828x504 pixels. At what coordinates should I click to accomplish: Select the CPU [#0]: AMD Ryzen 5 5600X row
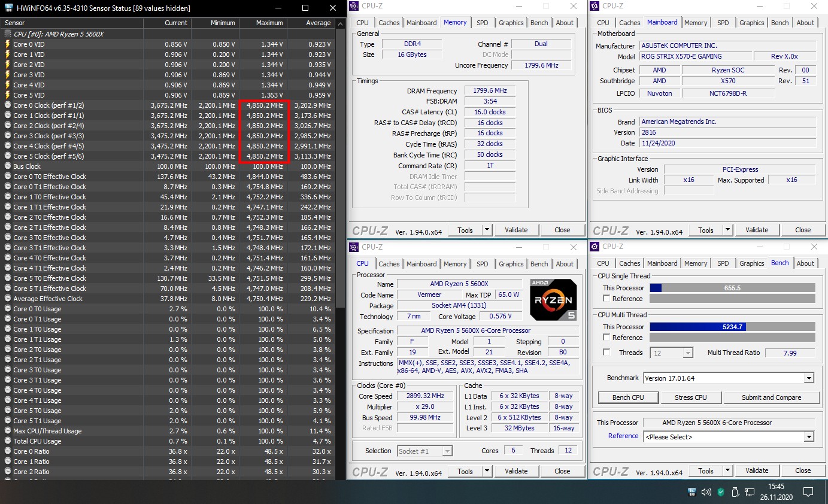pyautogui.click(x=168, y=34)
